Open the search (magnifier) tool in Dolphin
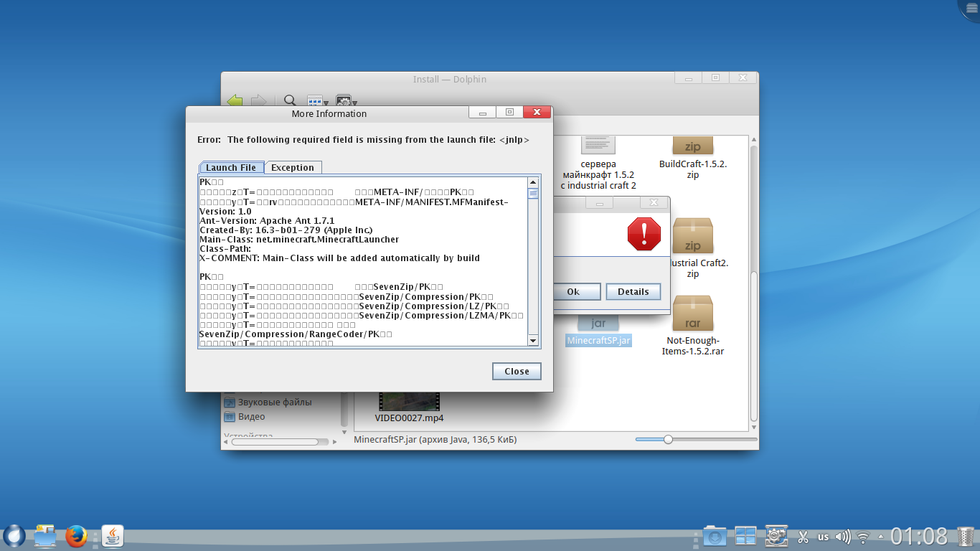Screen dimensions: 980x551 290,101
